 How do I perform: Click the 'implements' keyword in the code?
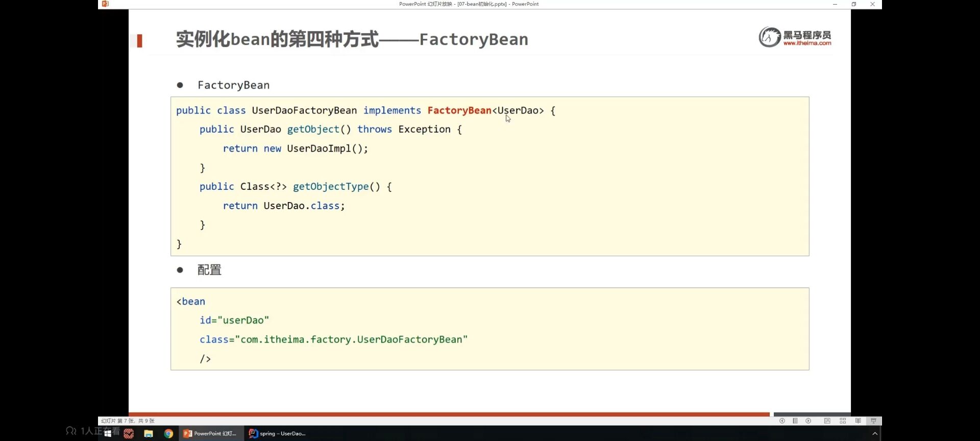point(392,110)
